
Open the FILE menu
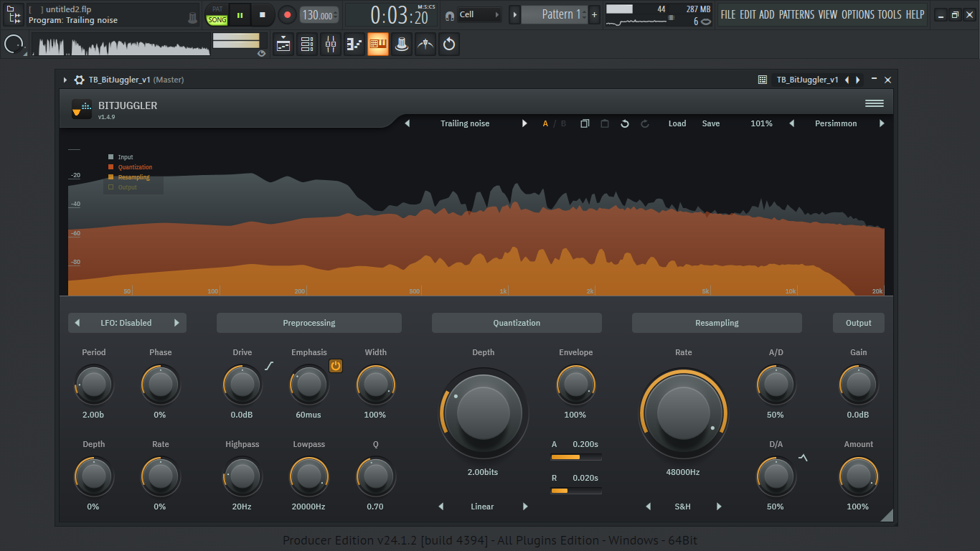pyautogui.click(x=728, y=14)
